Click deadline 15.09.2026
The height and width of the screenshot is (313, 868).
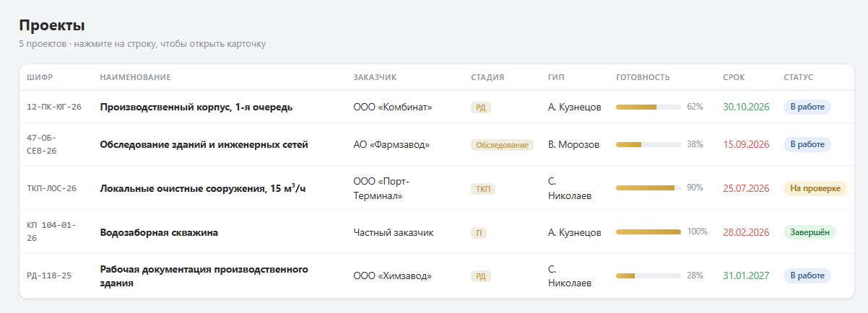746,144
